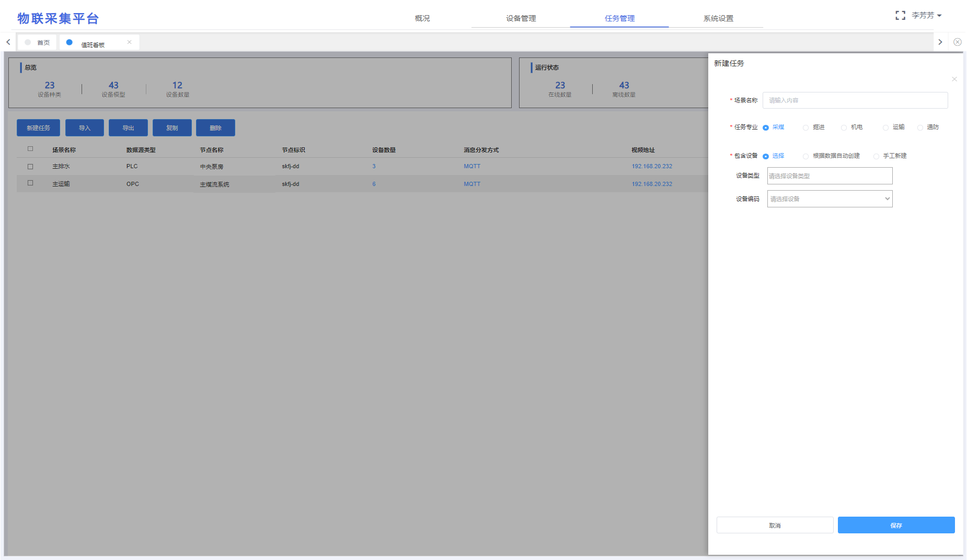Click 物联采集平台 logo title

click(58, 19)
